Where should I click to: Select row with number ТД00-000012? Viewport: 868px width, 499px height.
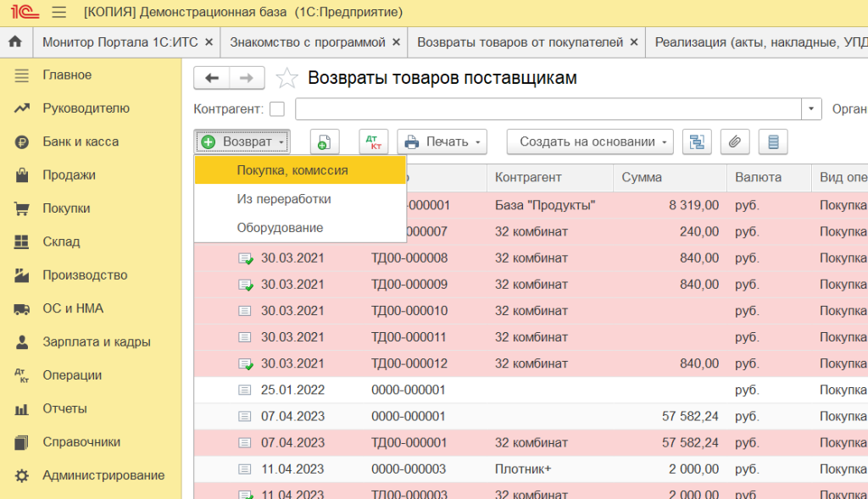(x=531, y=363)
